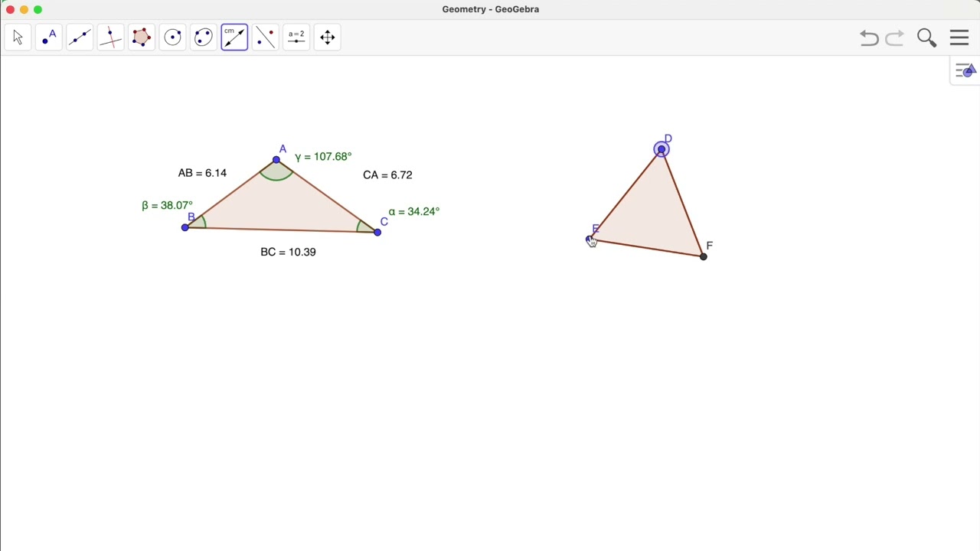This screenshot has height=551, width=980.
Task: Select the Reflect about Line tool
Action: coord(265,37)
